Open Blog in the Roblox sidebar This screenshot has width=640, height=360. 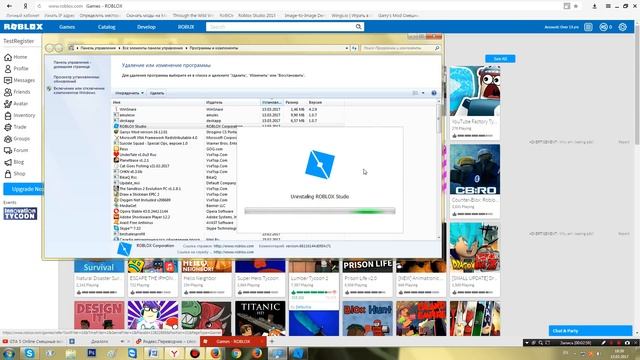coord(14,162)
